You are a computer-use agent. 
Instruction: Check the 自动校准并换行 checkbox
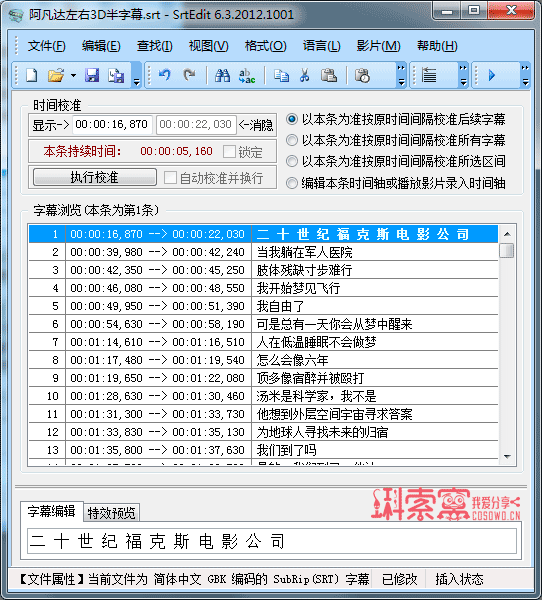coord(170,178)
